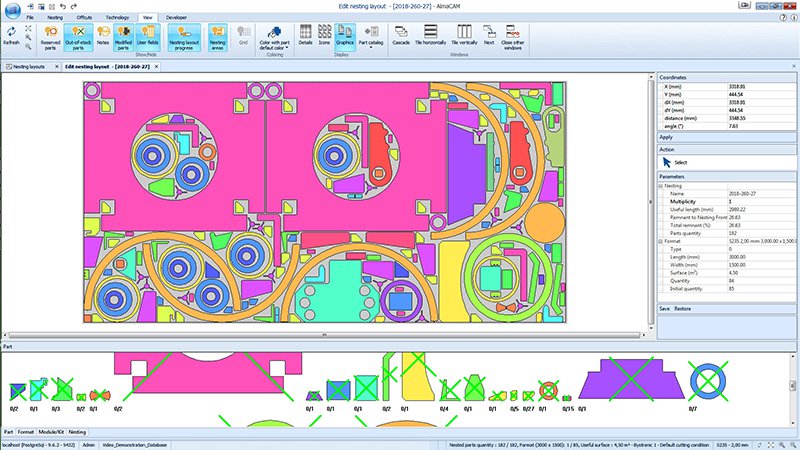Viewport: 800px width, 450px height.
Task: Click the Nesting layout progress icon
Action: click(182, 38)
